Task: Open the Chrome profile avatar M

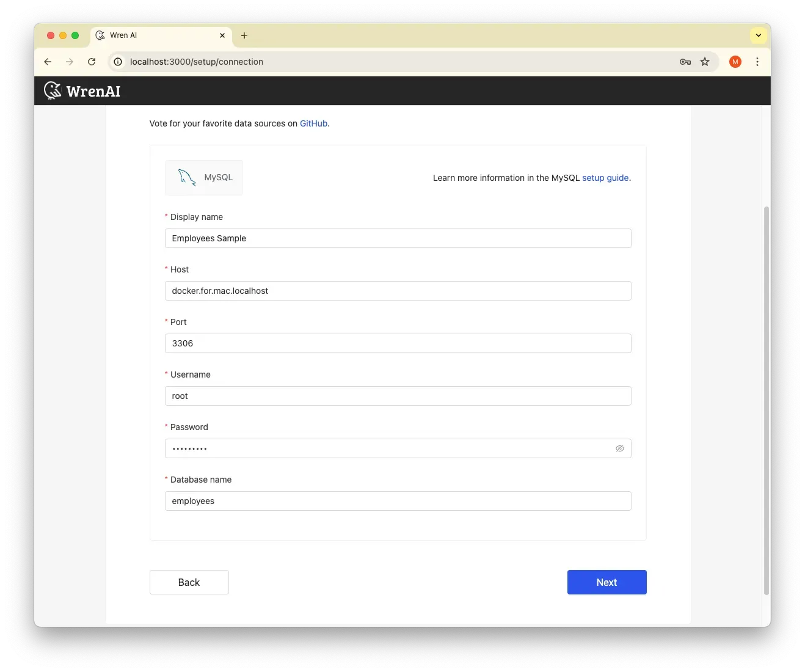Action: (735, 62)
